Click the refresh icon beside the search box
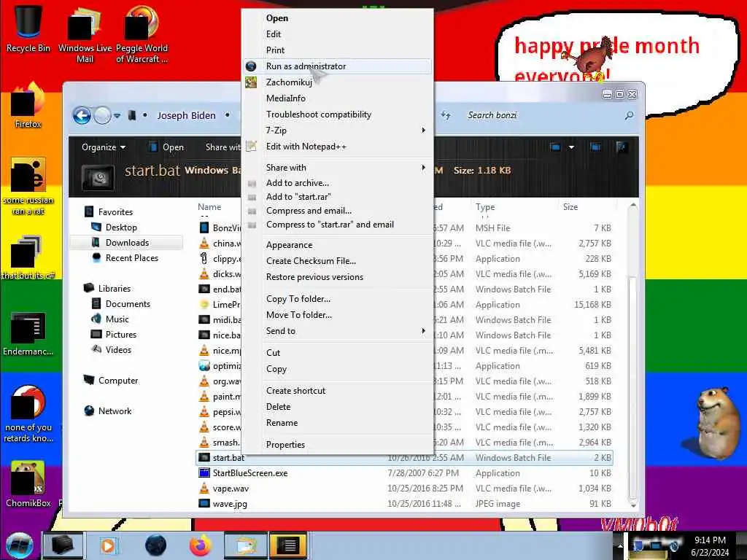 click(446, 114)
